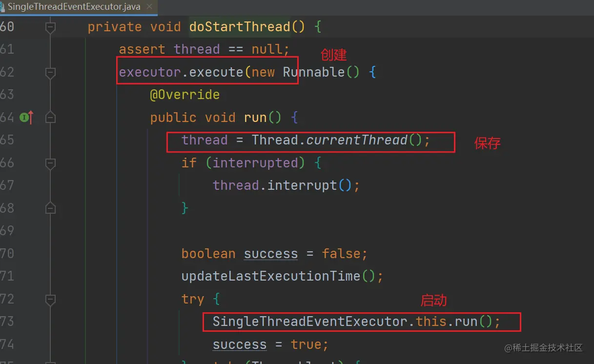The image size is (594, 364).
Task: Click the updateLastExecutionTime call
Action: tap(271, 276)
